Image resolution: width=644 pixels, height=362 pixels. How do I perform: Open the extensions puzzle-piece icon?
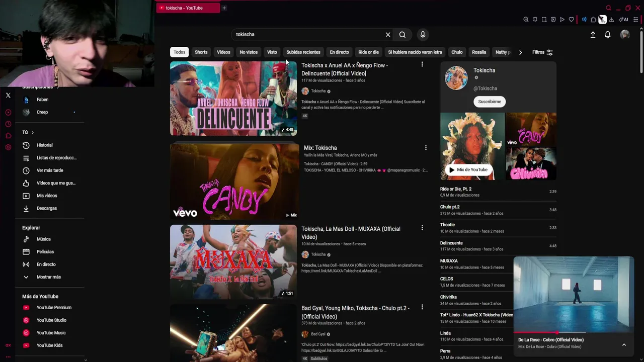593,20
